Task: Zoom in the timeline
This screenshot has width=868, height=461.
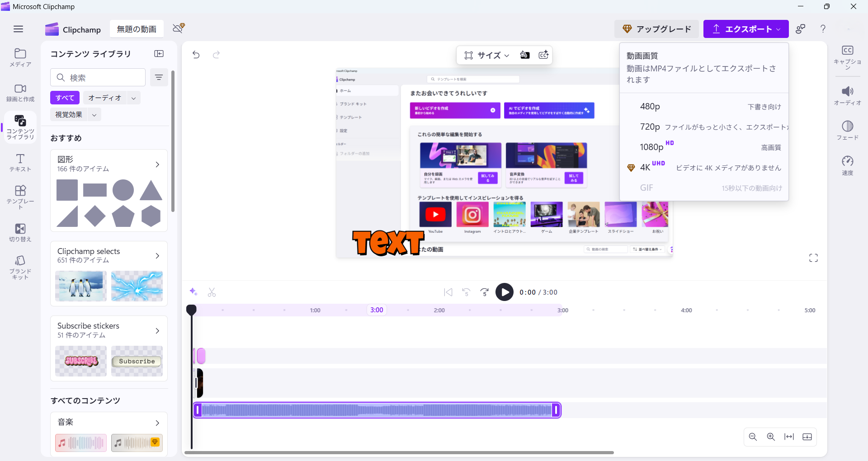Action: 771,437
